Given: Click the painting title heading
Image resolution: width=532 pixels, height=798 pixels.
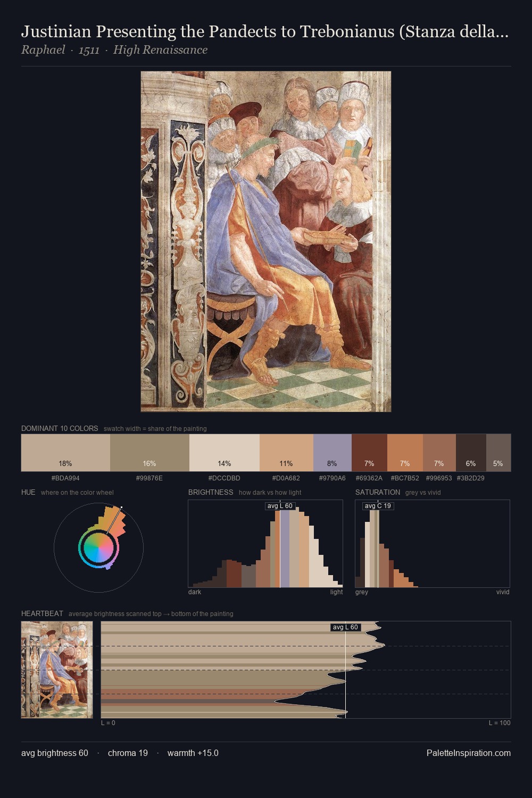Looking at the screenshot, I should pos(265,32).
